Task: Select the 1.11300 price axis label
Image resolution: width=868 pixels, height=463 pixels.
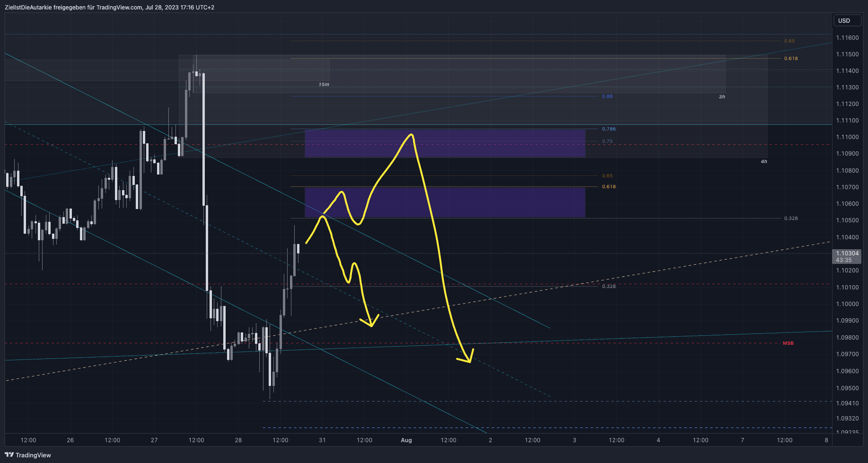Action: click(847, 87)
